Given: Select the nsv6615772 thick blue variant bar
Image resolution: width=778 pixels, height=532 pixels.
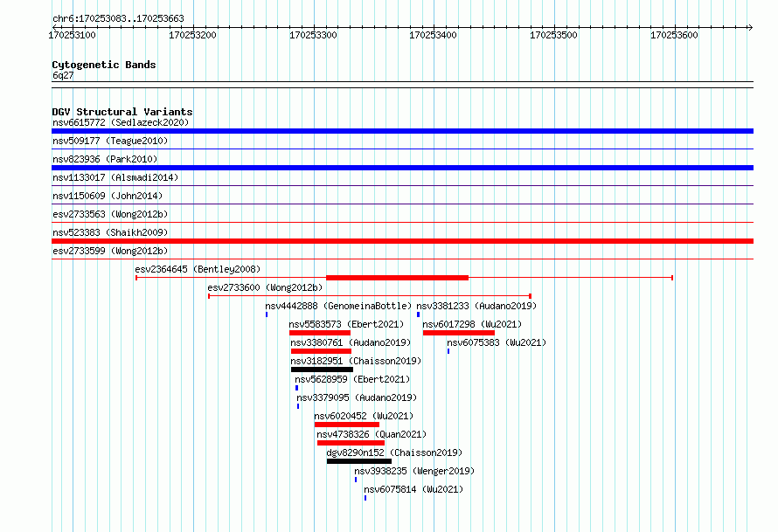Looking at the screenshot, I should coord(402,131).
